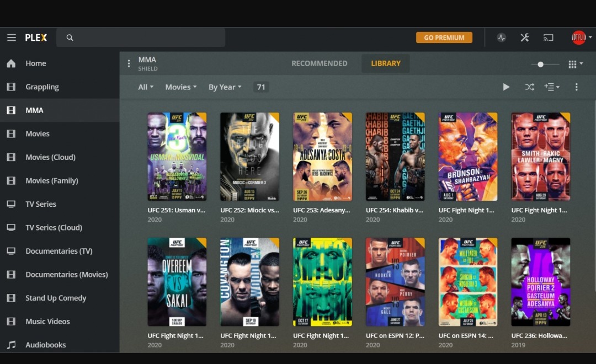Open Covington Woodley Fight Night poster
This screenshot has width=596, height=364.
pos(250,282)
